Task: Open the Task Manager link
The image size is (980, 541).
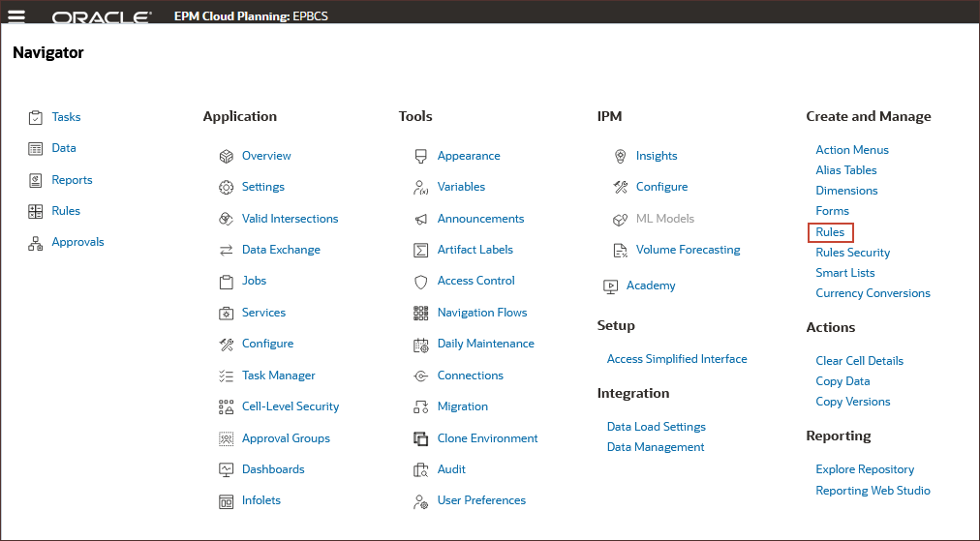Action: [x=279, y=376]
